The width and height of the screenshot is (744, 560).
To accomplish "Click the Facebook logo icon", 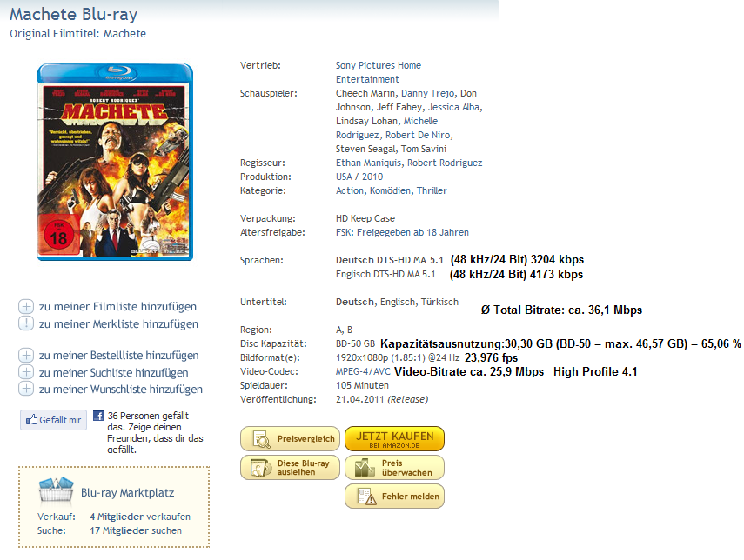I will coord(98,416).
